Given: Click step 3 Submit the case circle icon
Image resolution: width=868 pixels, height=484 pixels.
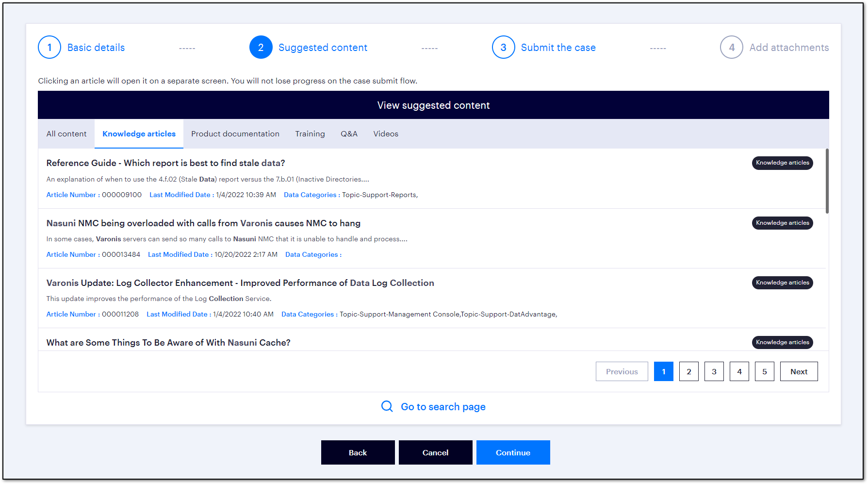Looking at the screenshot, I should tap(503, 47).
